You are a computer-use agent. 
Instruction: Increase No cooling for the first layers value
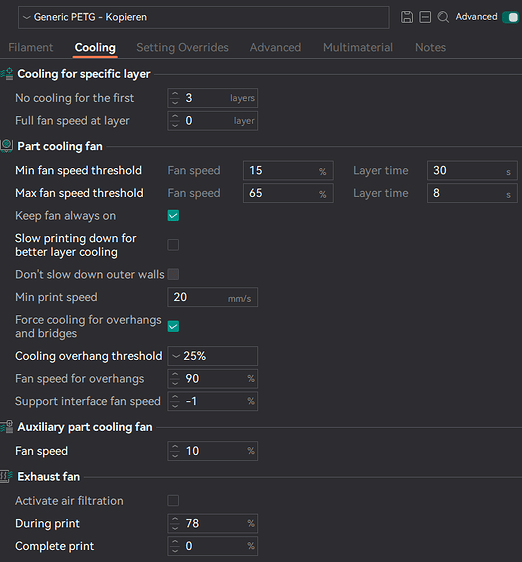(x=175, y=94)
